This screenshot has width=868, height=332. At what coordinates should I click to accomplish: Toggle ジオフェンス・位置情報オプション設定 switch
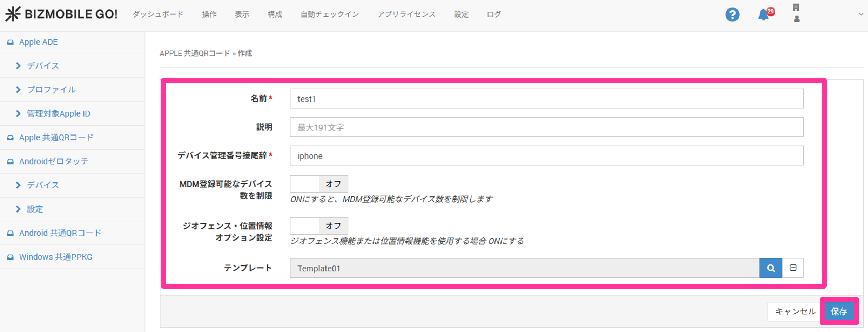pyautogui.click(x=318, y=226)
